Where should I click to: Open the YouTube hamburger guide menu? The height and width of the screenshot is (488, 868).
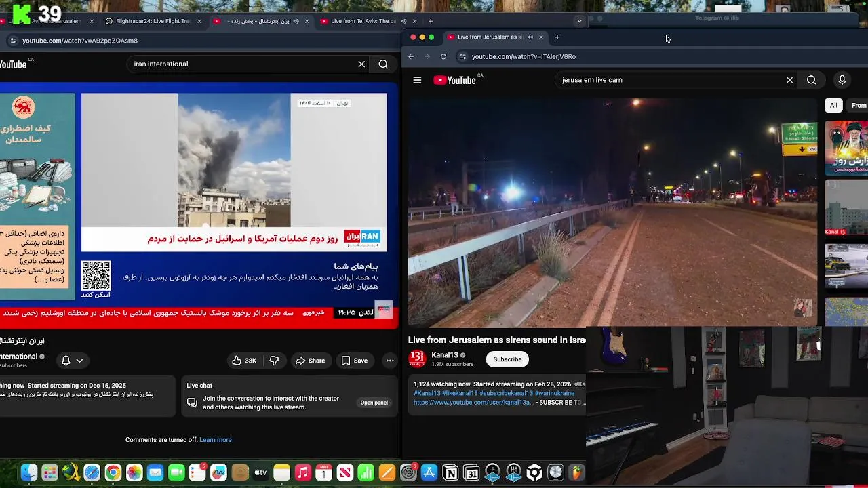point(417,80)
